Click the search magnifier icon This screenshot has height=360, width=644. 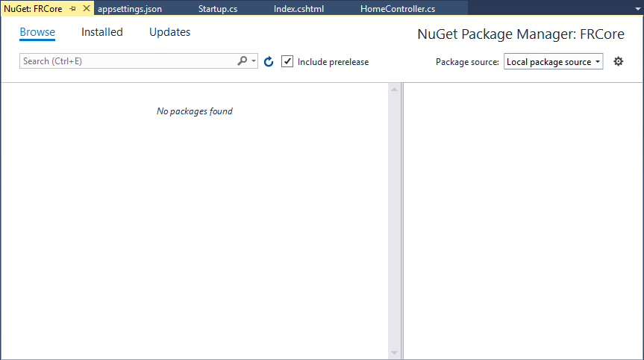243,60
